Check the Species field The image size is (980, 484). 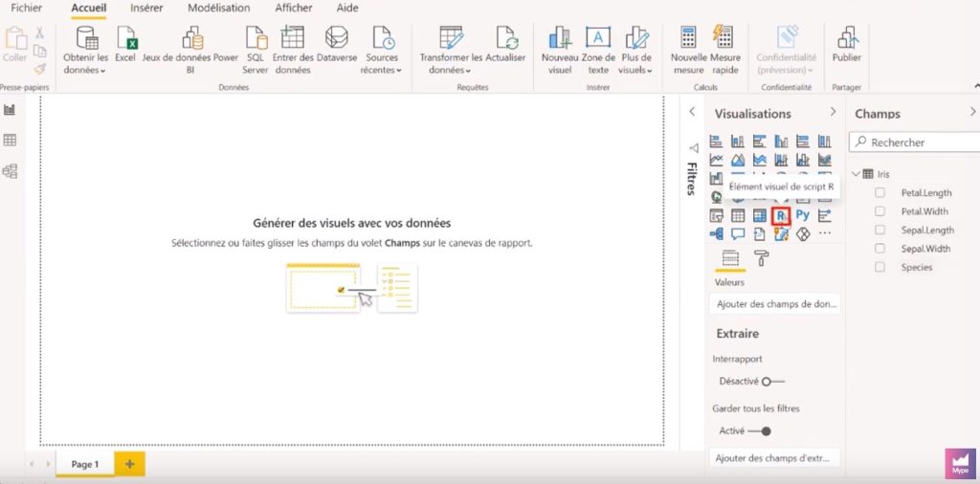tap(880, 267)
